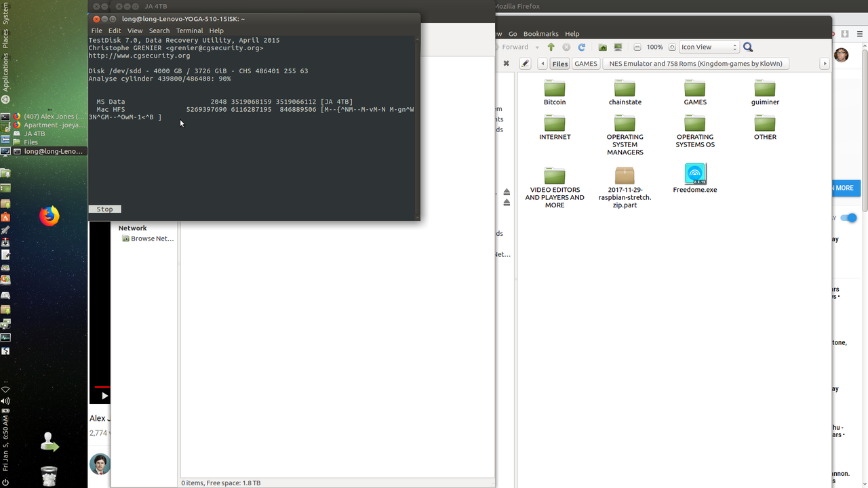Zoom out with the minus icon

pyautogui.click(x=637, y=47)
